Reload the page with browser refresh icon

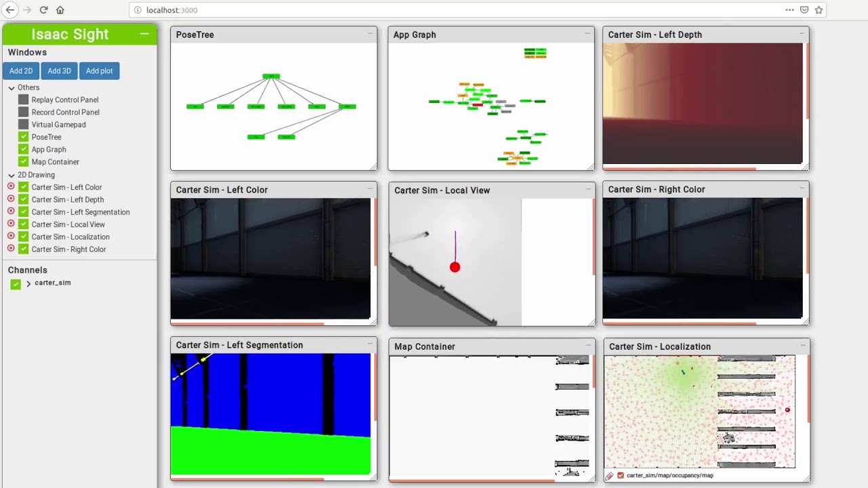tap(43, 10)
